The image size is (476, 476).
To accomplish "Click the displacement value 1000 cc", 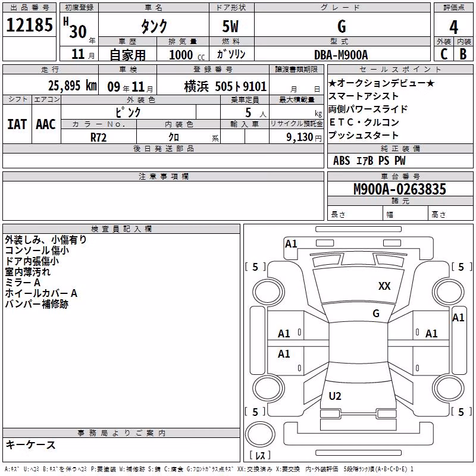I will (187, 55).
